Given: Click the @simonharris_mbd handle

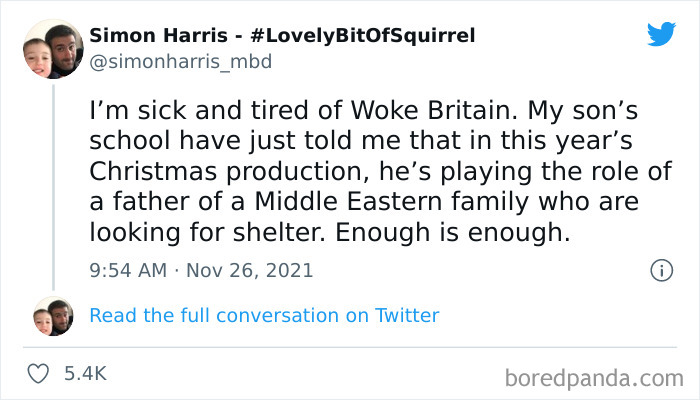Looking at the screenshot, I should (181, 61).
